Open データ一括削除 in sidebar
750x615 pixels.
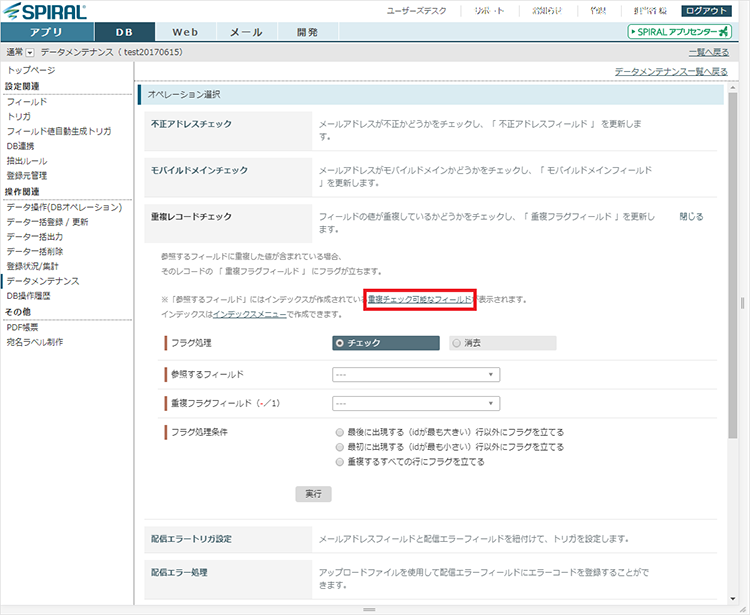coord(34,252)
